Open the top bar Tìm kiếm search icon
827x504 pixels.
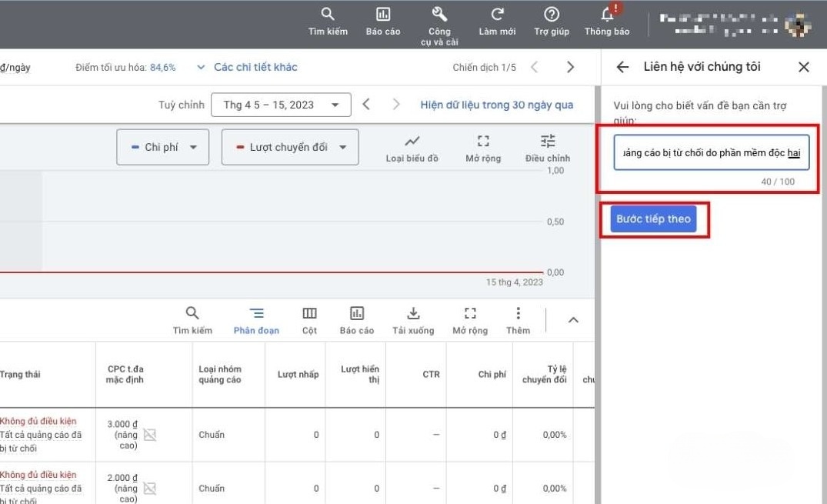[x=328, y=15]
